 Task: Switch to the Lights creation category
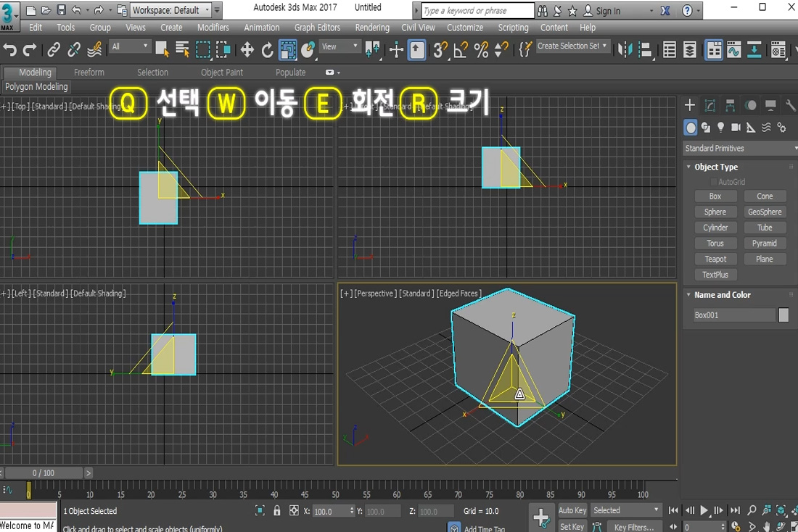click(720, 128)
